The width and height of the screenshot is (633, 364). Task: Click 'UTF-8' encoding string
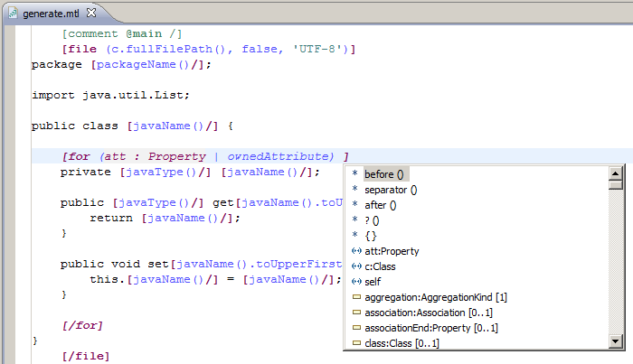pos(316,49)
